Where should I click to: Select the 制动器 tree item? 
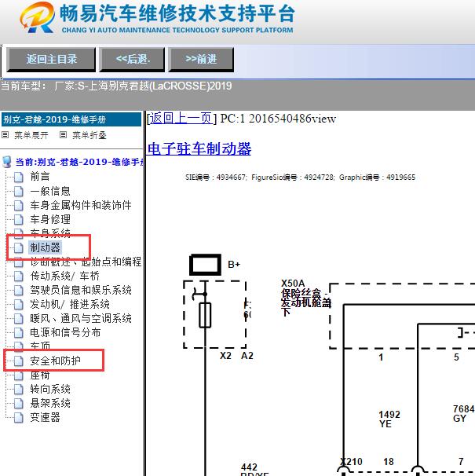(x=45, y=247)
